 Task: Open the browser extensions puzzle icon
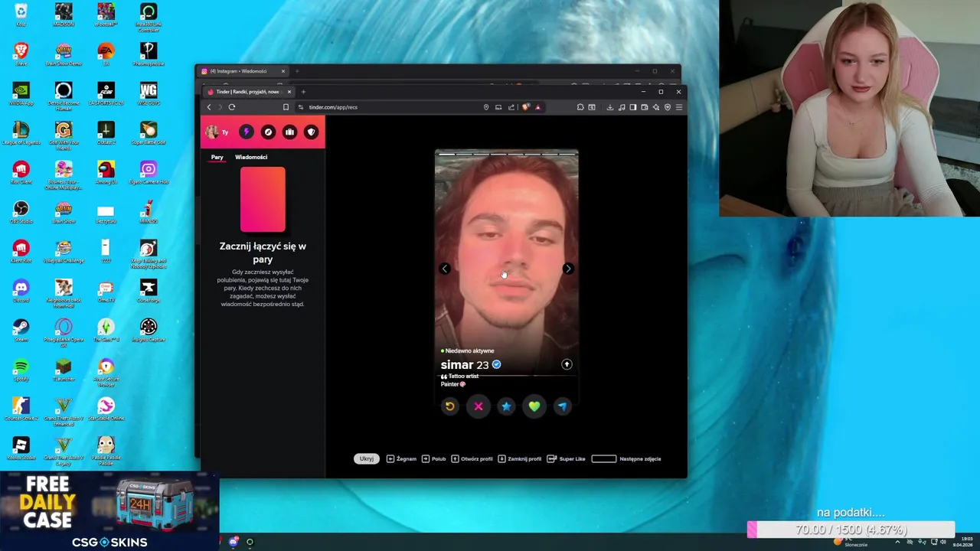click(x=580, y=107)
